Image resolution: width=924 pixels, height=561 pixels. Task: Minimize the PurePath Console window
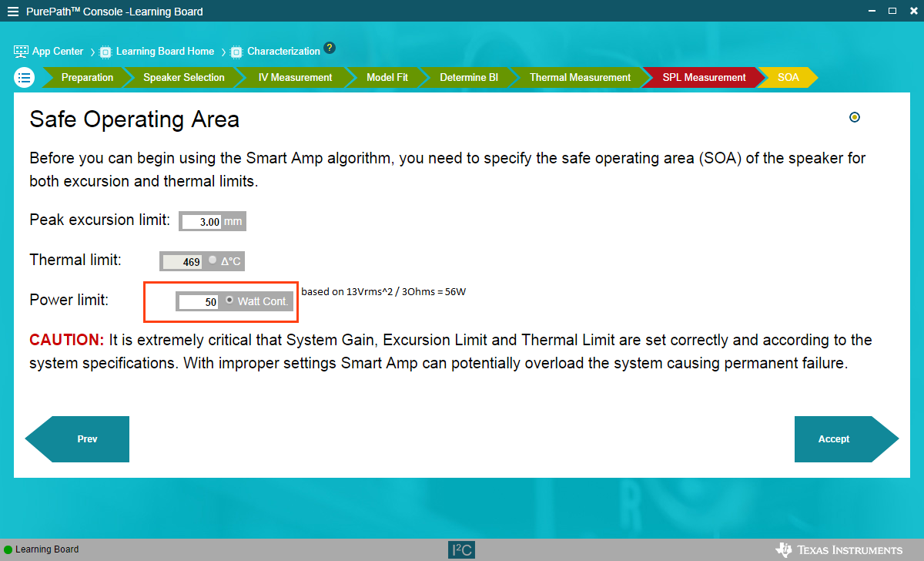pos(872,11)
